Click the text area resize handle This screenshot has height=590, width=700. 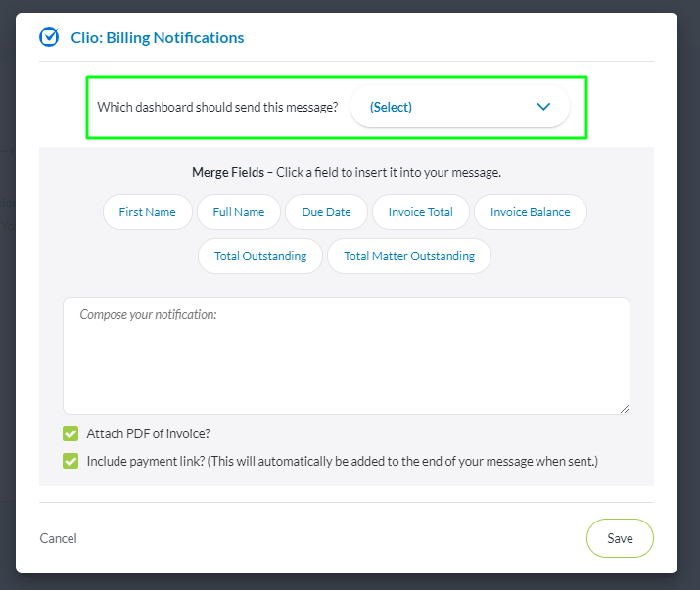(624, 407)
